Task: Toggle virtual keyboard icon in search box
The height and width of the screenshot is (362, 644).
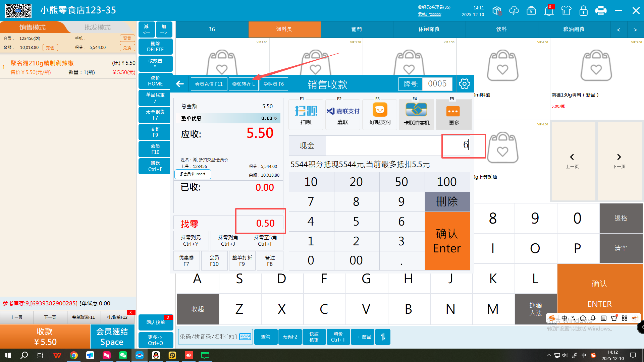Action: [x=245, y=337]
